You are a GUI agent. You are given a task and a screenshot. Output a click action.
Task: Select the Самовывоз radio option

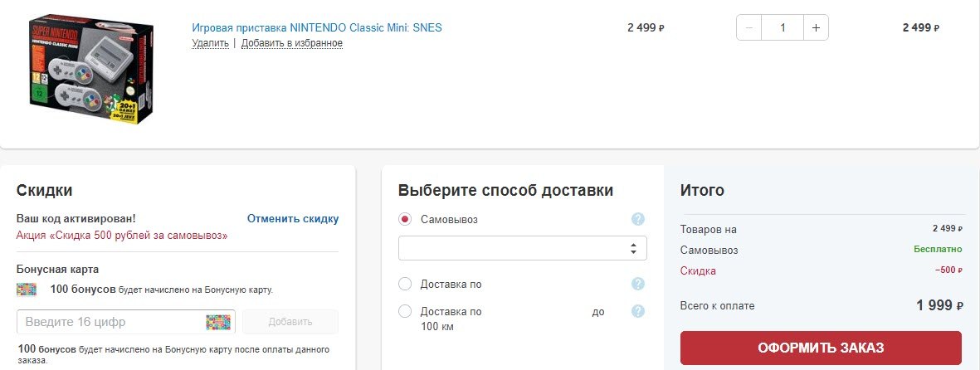click(405, 219)
